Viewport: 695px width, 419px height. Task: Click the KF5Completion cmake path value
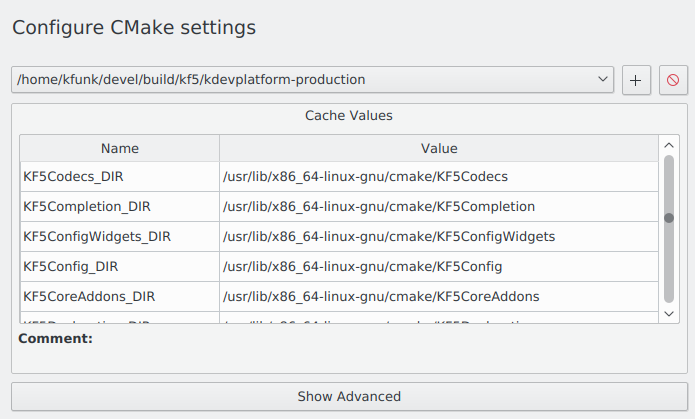[x=378, y=207]
